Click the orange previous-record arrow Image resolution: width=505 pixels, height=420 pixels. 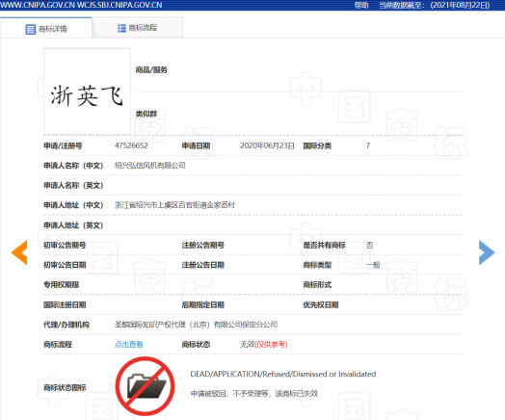pyautogui.click(x=19, y=252)
